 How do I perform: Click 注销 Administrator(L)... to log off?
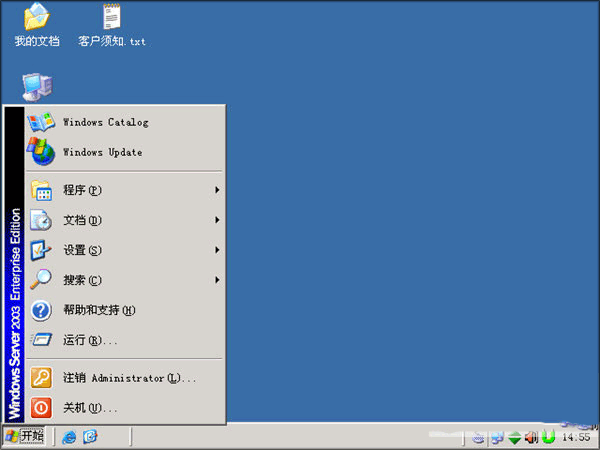(125, 378)
